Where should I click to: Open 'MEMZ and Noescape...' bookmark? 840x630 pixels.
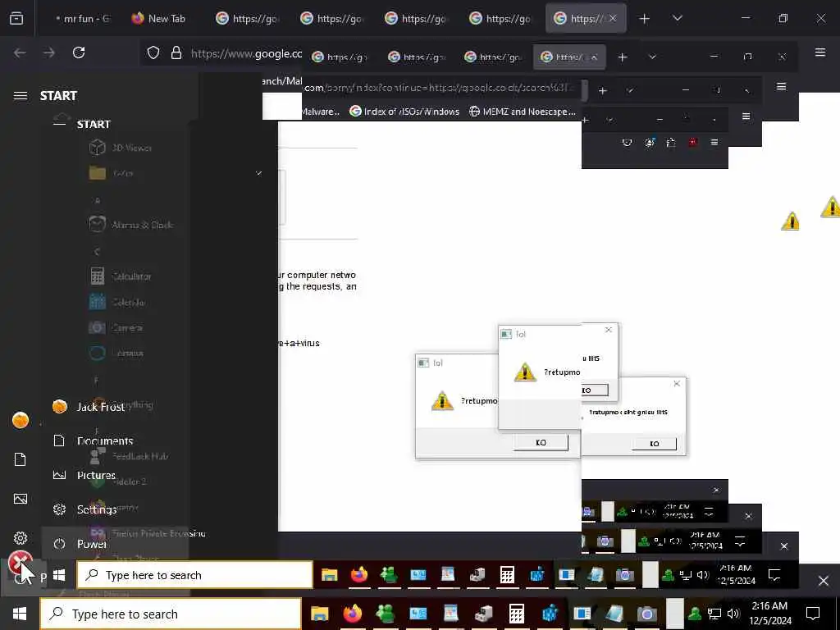(523, 112)
